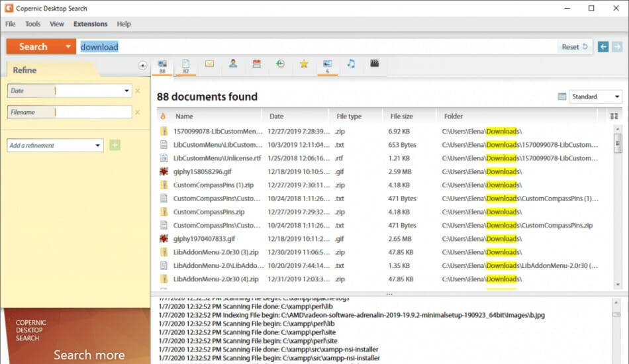Open the Emails category tab
This screenshot has width=629, height=364.
(x=209, y=64)
